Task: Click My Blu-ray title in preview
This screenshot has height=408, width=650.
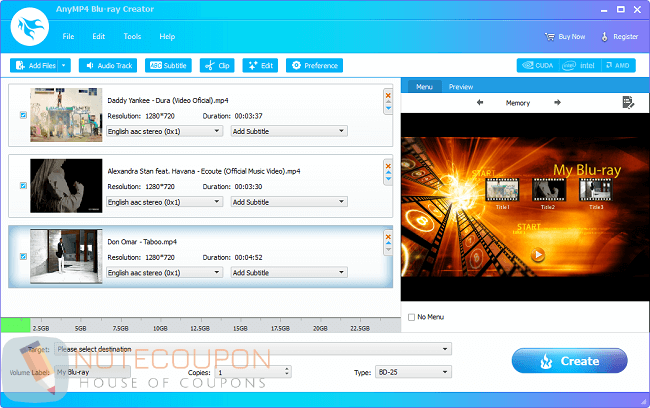Action: (587, 170)
